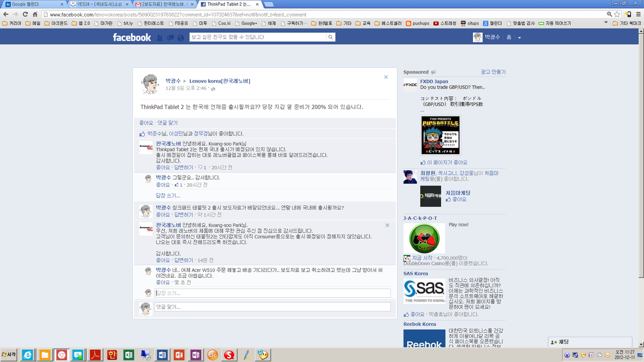Viewport: 644px width, 362px height.
Task: Click the FXDD Japan sponsored link
Action: pyautogui.click(x=434, y=81)
